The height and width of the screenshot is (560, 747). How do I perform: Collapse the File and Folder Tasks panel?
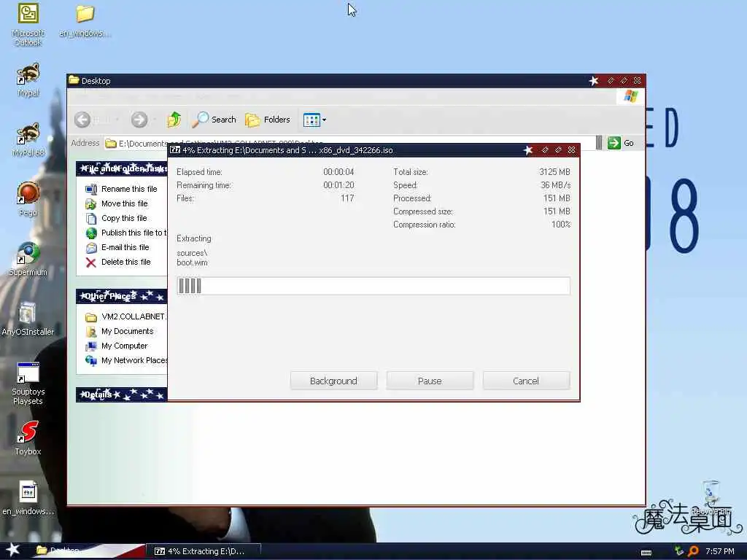tap(122, 168)
